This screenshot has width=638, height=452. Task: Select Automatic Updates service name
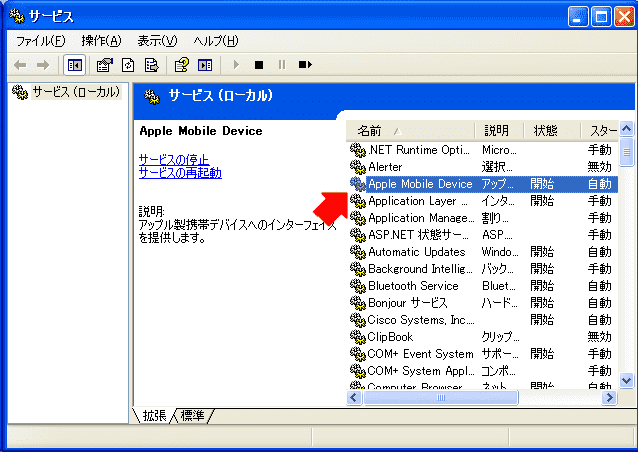click(x=417, y=252)
